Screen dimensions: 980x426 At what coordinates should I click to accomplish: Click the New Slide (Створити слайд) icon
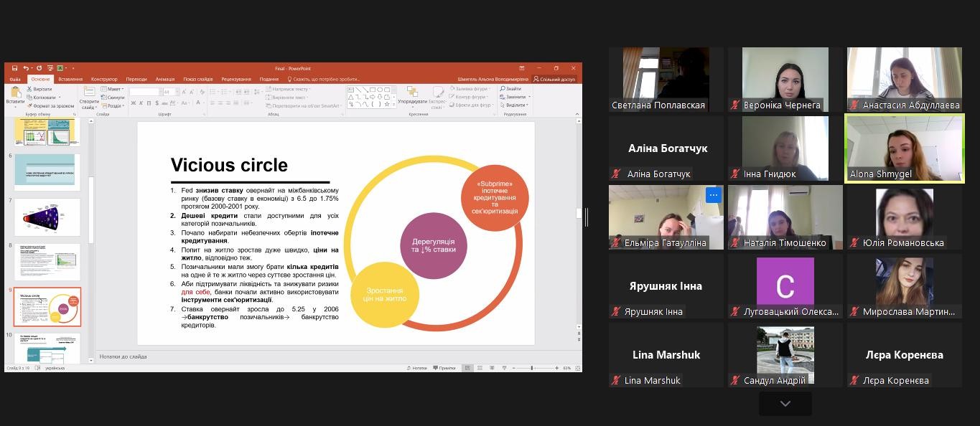pyautogui.click(x=89, y=93)
